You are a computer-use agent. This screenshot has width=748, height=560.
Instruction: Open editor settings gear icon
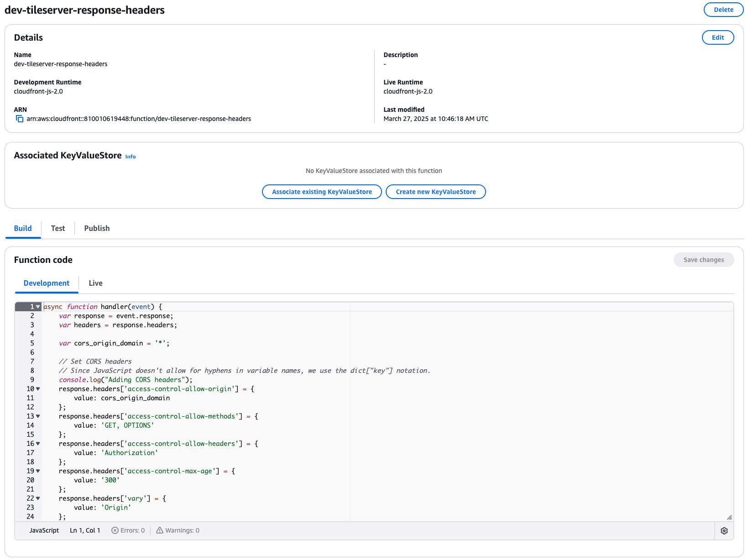pos(724,531)
